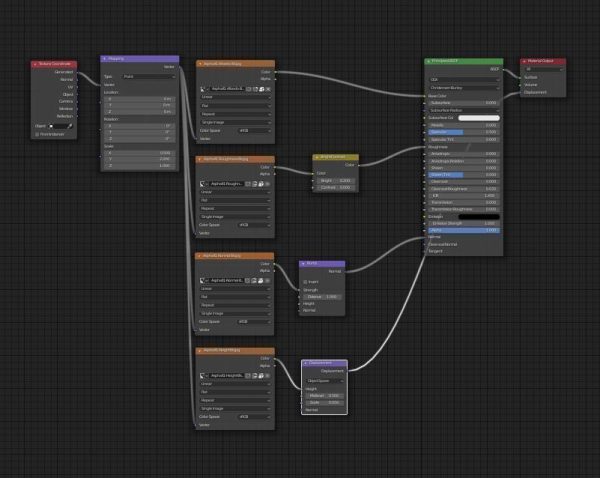
Task: Open the image browser icon on the Normal texture node
Action: click(203, 281)
